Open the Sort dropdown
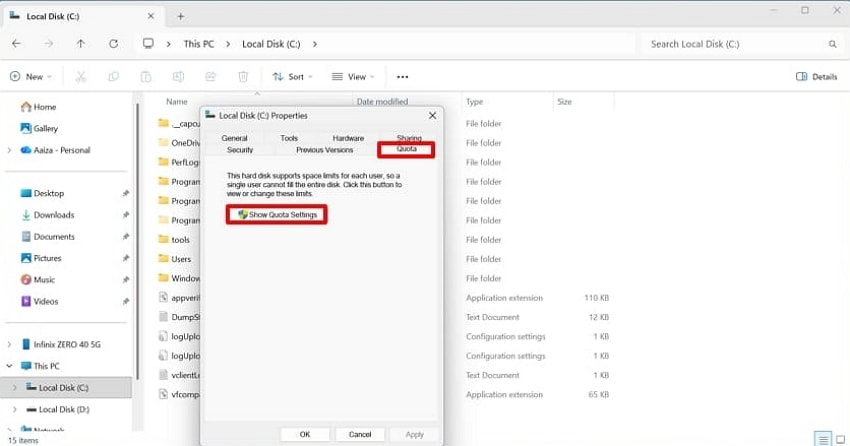The height and width of the screenshot is (446, 850). (293, 77)
